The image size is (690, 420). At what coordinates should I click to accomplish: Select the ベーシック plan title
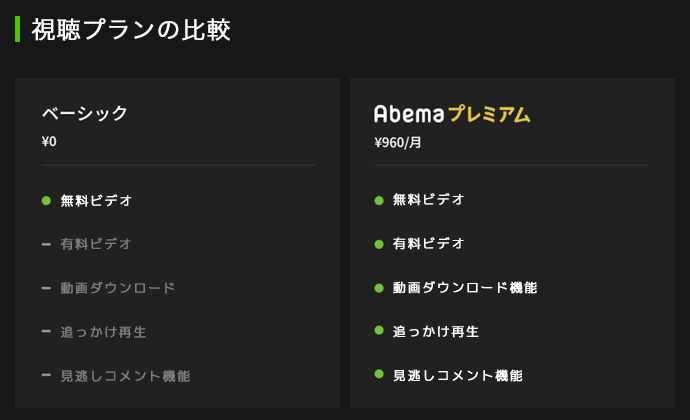coord(84,114)
